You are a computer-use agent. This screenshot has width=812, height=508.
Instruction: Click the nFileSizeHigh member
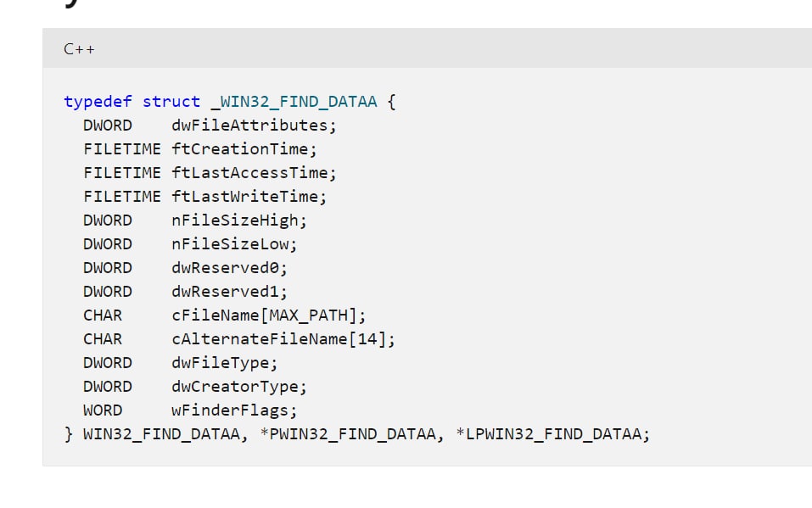click(x=238, y=221)
